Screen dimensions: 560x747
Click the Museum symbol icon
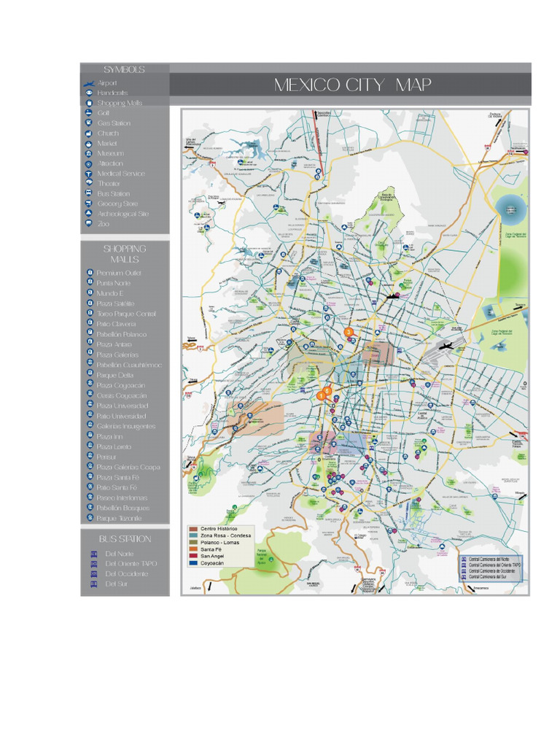(x=89, y=153)
